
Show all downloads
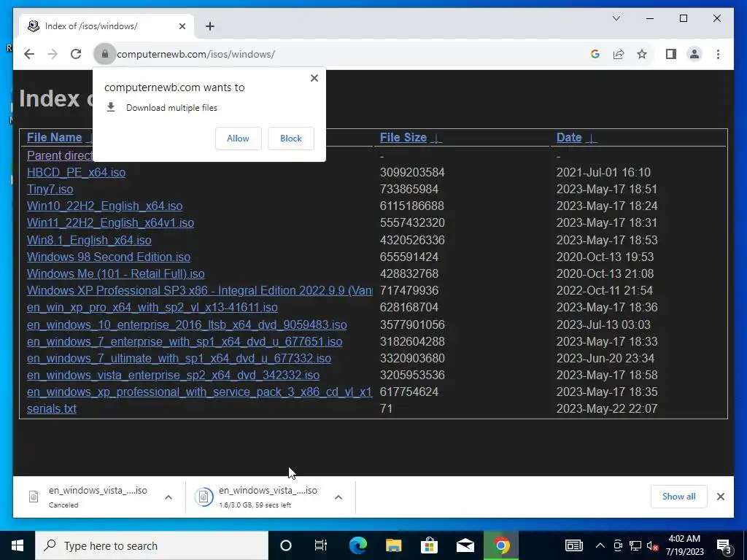[x=679, y=497]
